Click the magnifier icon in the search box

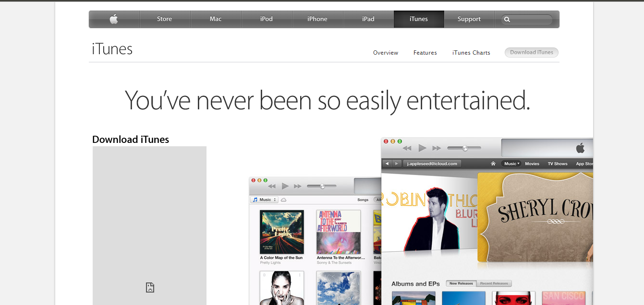click(507, 20)
